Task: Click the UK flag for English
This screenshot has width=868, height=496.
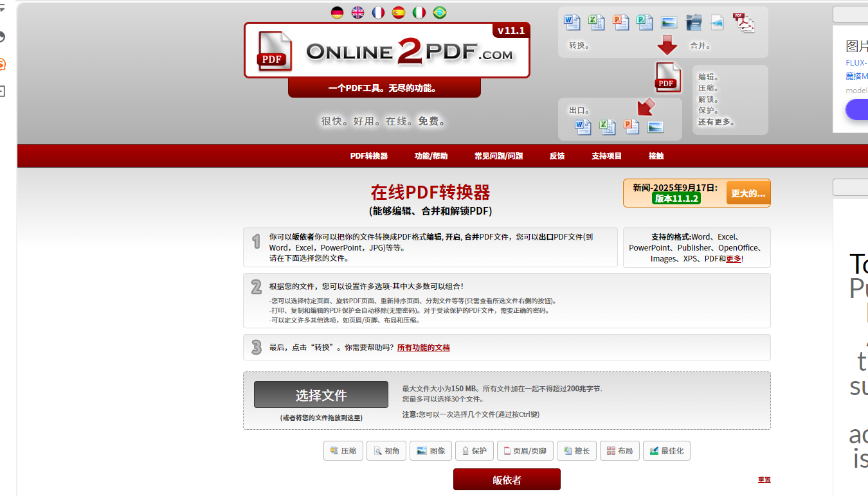Action: 357,13
